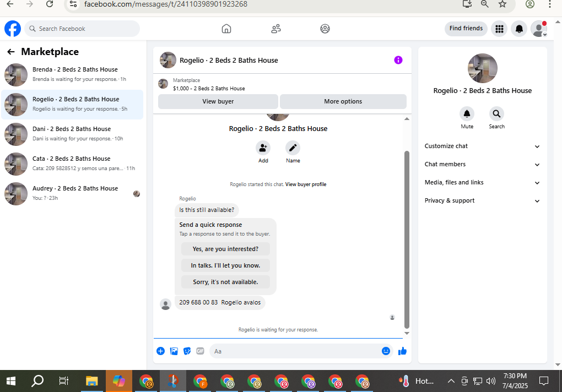Choose a GIF with the GIF icon
Screen dimensions: 562x392
[201, 351]
